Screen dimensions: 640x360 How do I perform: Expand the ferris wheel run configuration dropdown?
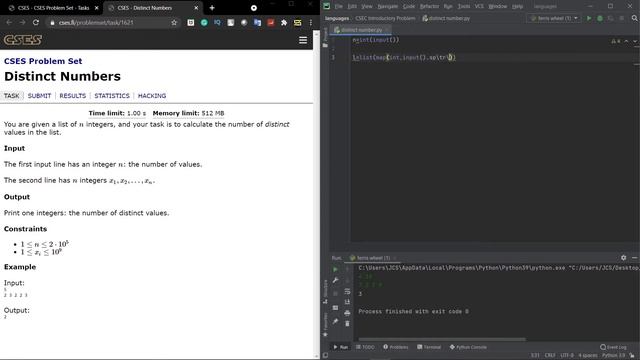pyautogui.click(x=553, y=18)
